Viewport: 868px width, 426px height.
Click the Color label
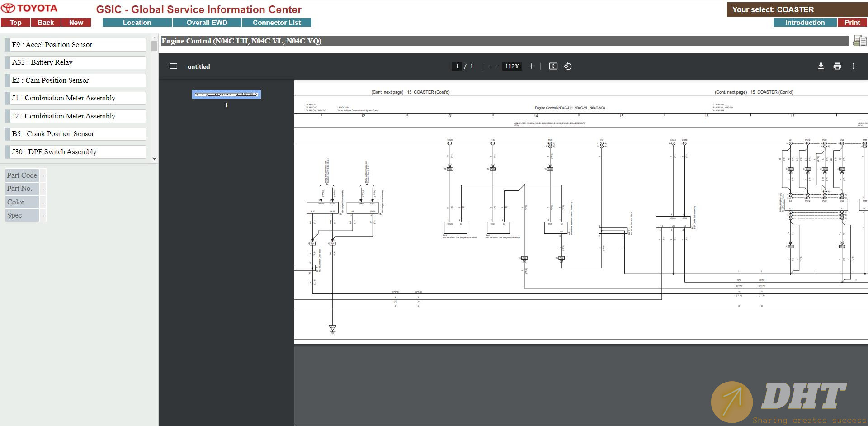[x=22, y=202]
